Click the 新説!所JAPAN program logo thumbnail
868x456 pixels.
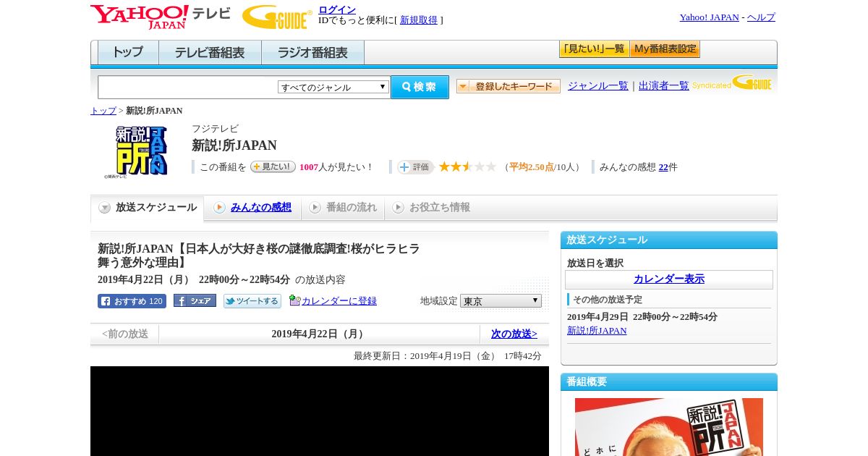pyautogui.click(x=135, y=151)
